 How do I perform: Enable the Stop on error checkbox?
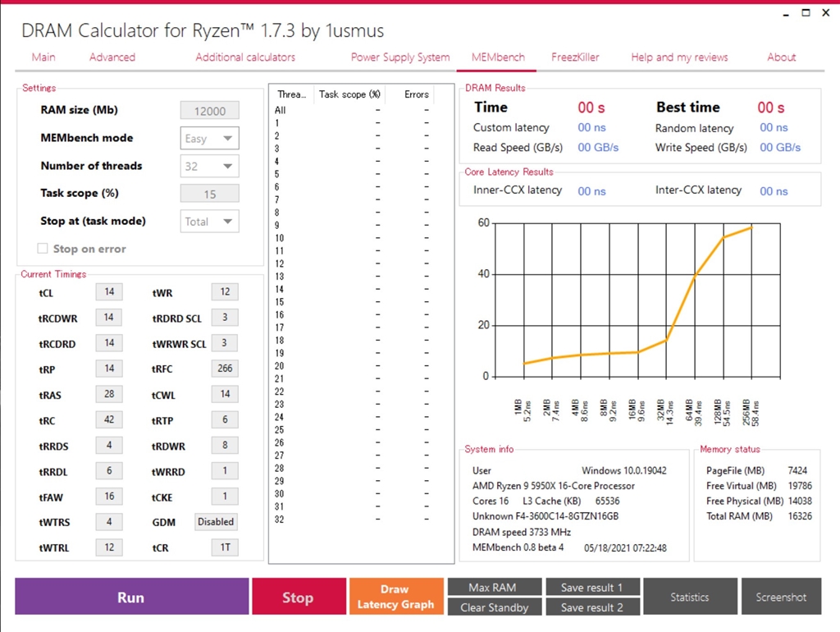[43, 248]
